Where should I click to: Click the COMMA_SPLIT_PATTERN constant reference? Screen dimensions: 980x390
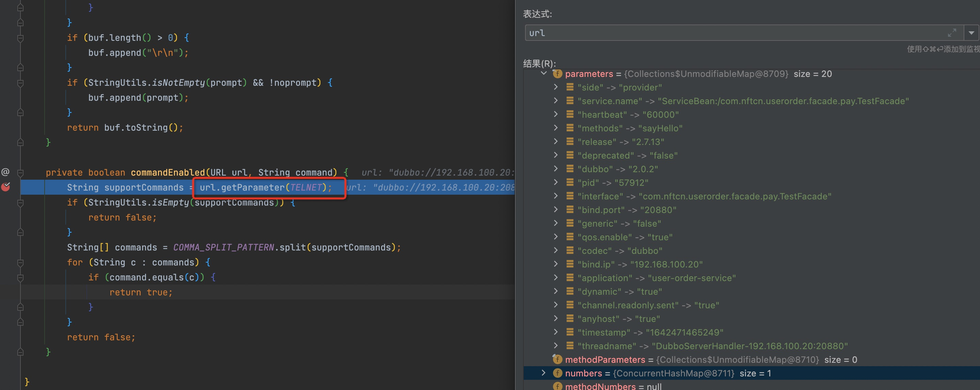[223, 247]
